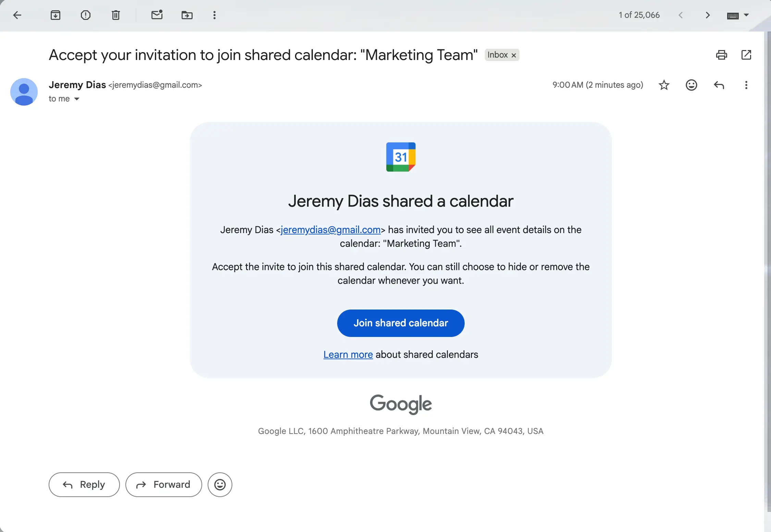771x532 pixels.
Task: Add emoji reaction button beside Forward
Action: pos(220,484)
